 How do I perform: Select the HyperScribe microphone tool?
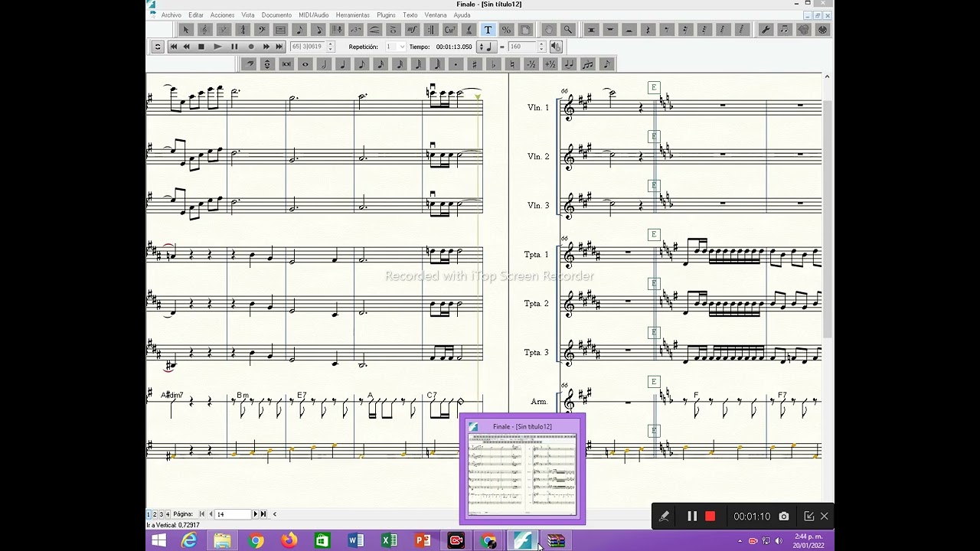point(337,30)
